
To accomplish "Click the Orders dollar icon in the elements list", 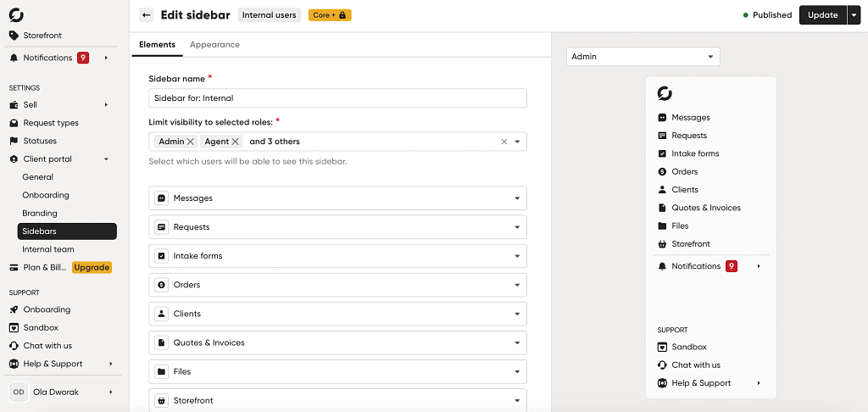I will [x=162, y=285].
